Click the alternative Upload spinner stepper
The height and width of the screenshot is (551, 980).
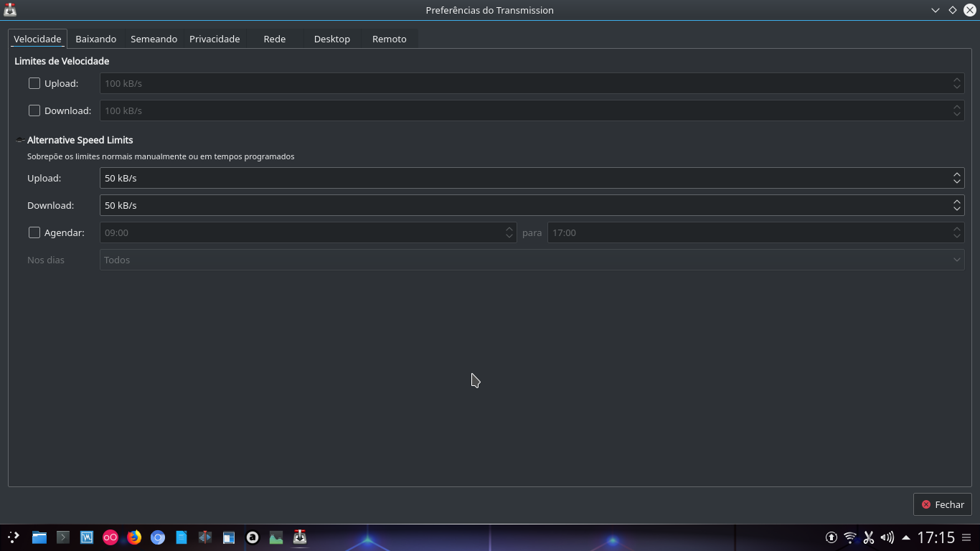(x=957, y=178)
